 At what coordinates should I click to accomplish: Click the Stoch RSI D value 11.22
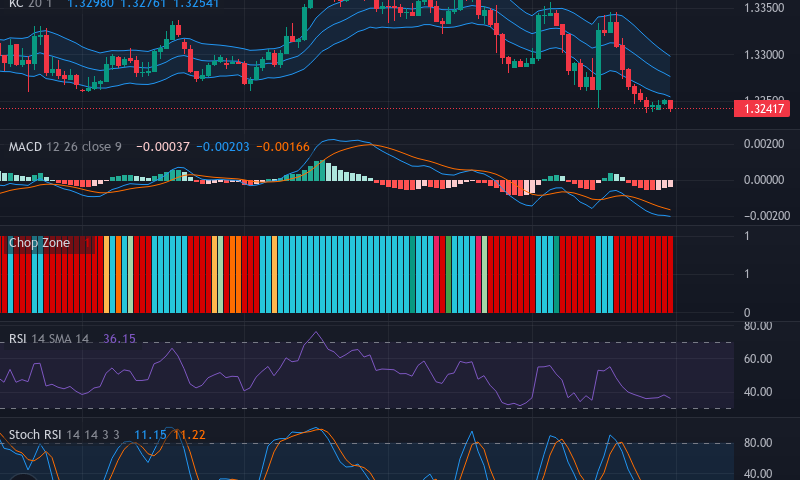coord(189,435)
